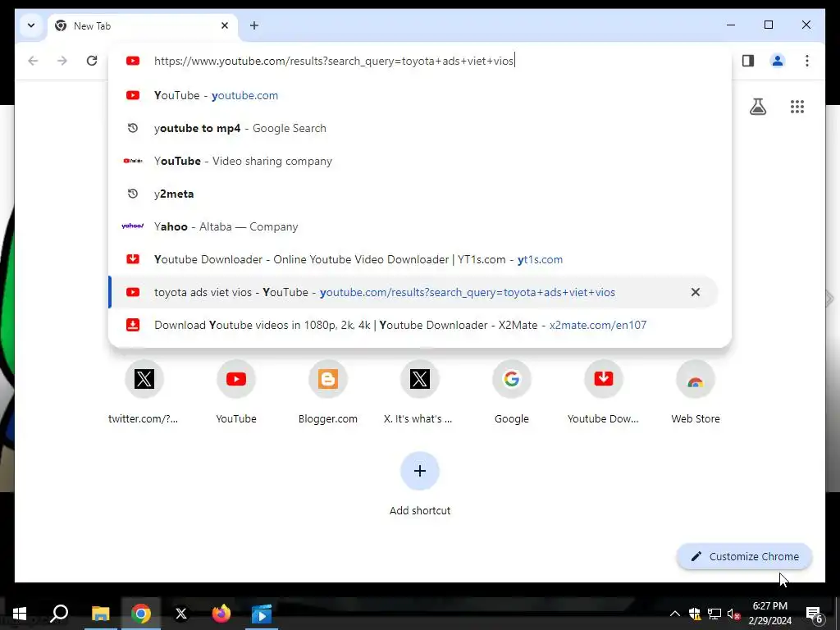Open the Youtube Dow... shortcut tile

pyautogui.click(x=603, y=392)
